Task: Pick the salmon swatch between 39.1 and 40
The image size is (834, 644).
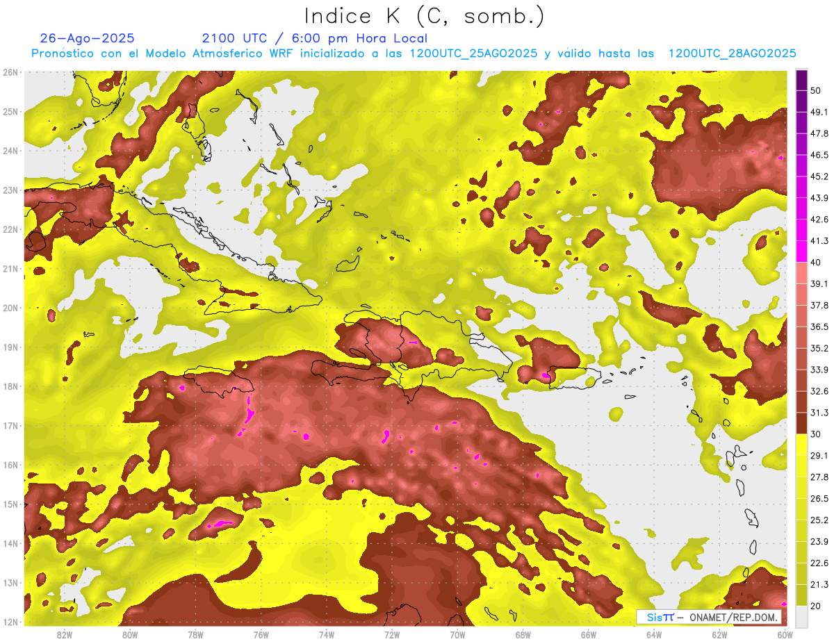Action: 801,273
